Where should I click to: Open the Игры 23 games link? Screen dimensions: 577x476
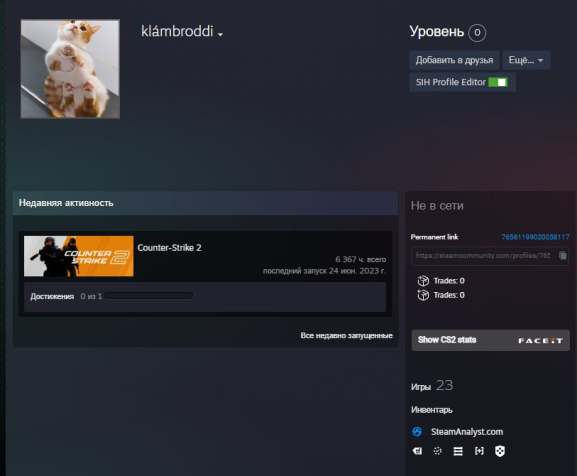[432, 386]
